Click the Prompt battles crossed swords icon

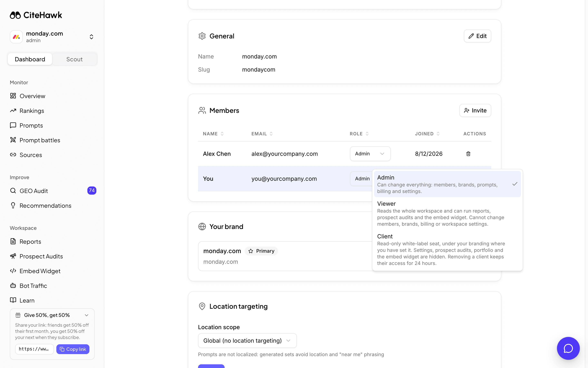tap(13, 140)
